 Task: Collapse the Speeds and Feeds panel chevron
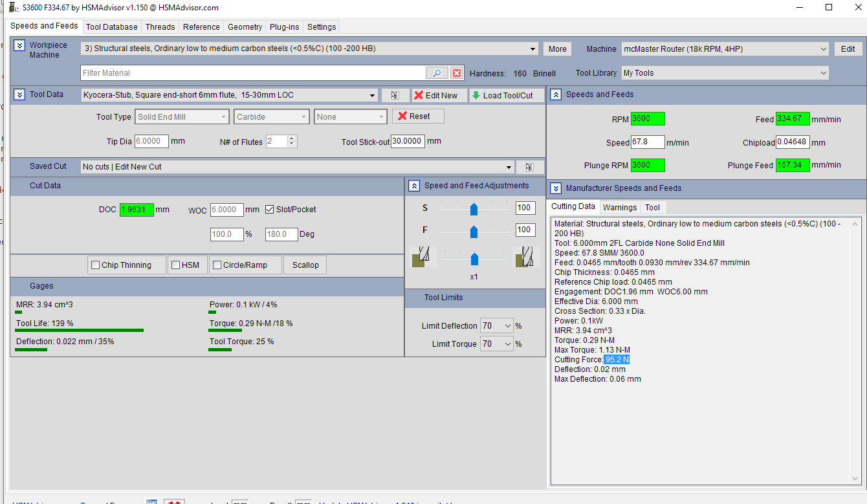point(556,94)
